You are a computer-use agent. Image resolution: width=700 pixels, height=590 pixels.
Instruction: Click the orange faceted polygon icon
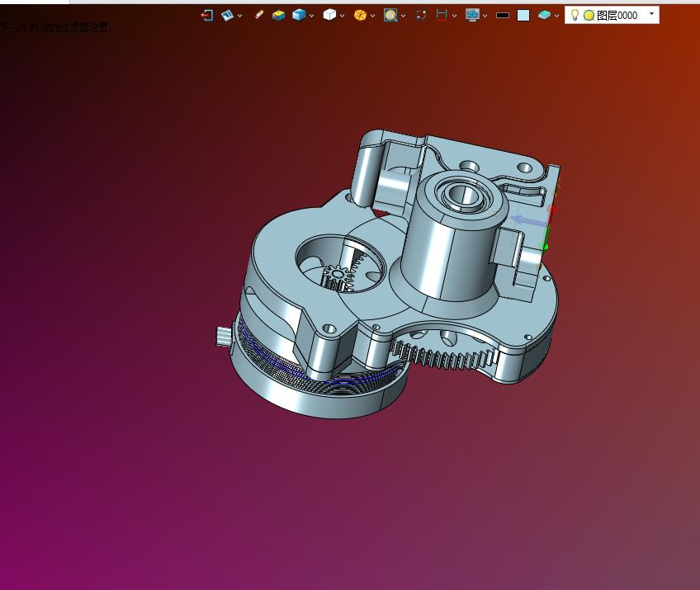click(x=360, y=15)
